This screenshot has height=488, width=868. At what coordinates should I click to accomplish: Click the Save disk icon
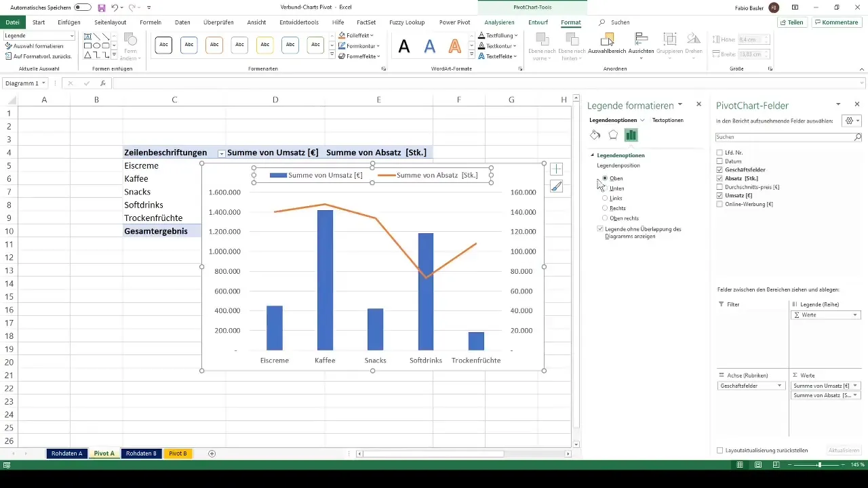102,7
